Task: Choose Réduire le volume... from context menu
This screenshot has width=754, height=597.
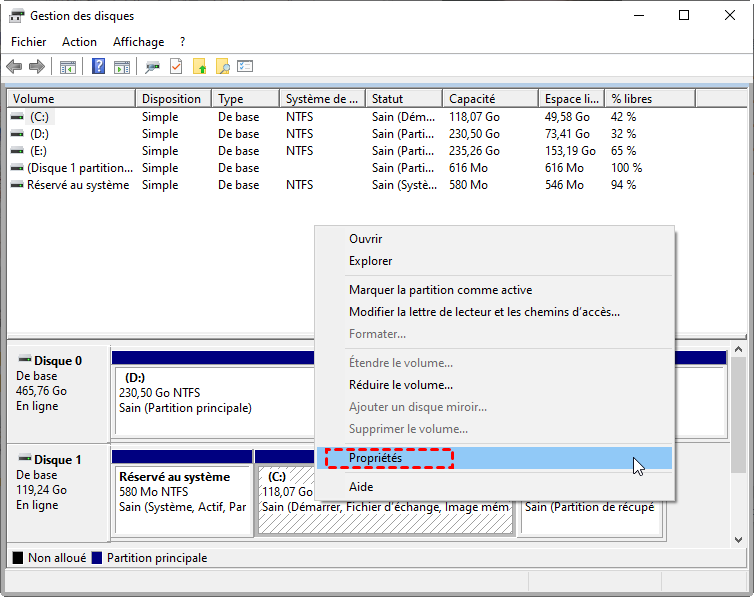Action: click(400, 385)
